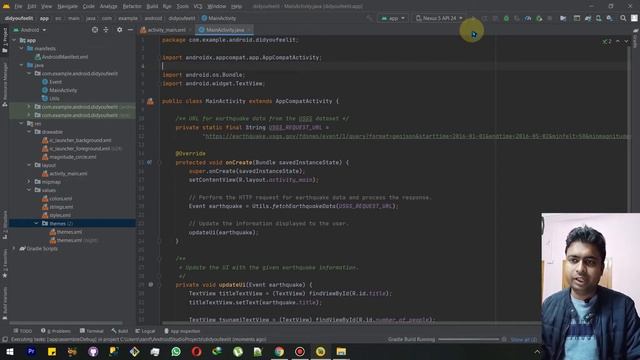The image size is (640, 360).
Task: Open the Android view selector dropdown
Action: point(30,30)
